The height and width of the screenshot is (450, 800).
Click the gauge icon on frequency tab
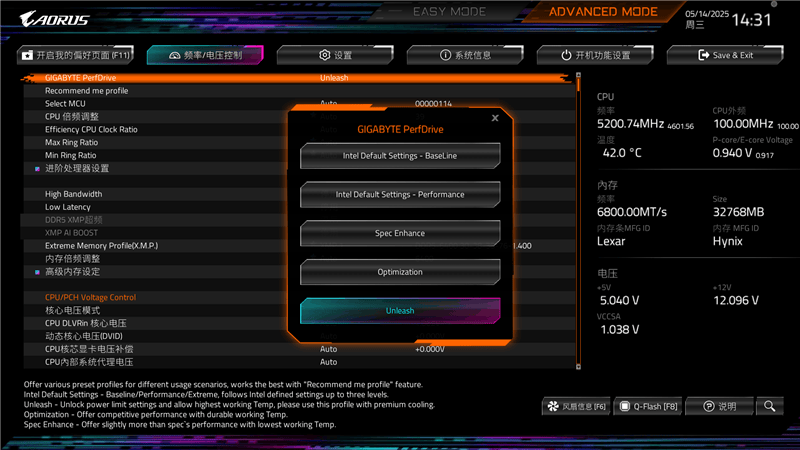[x=174, y=55]
